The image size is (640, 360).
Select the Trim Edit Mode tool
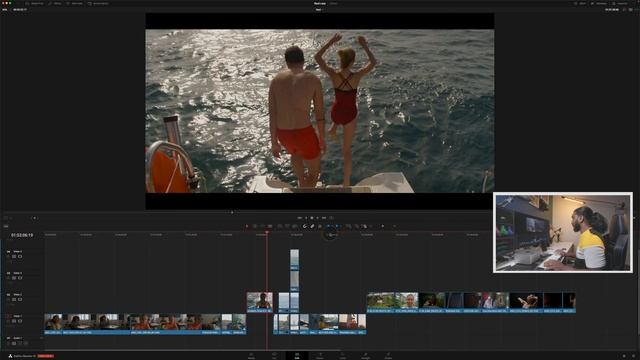coord(255,226)
